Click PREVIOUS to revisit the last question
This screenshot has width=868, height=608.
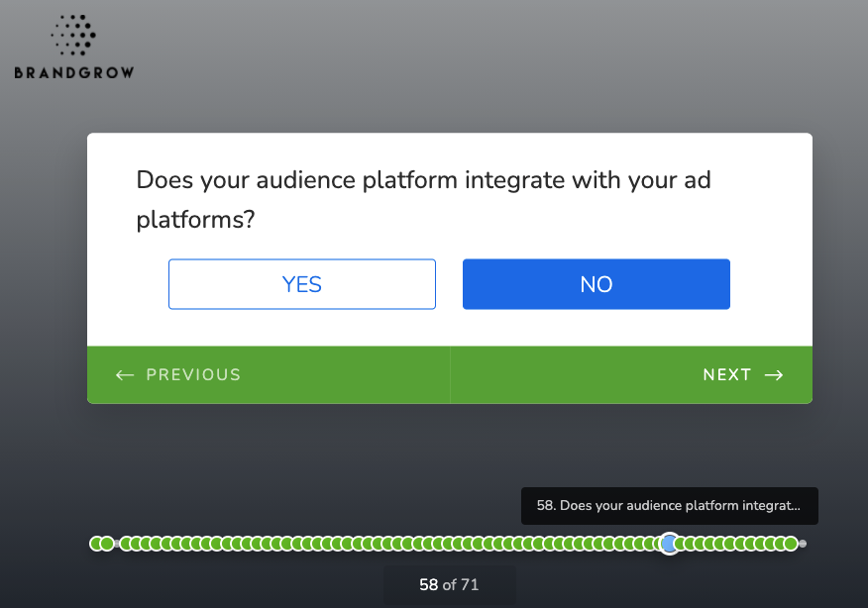(x=193, y=374)
